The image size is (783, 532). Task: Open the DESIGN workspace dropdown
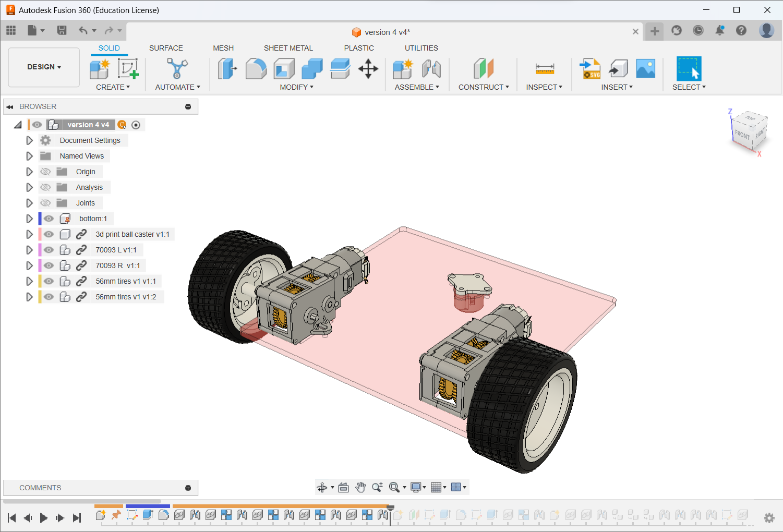(x=44, y=67)
